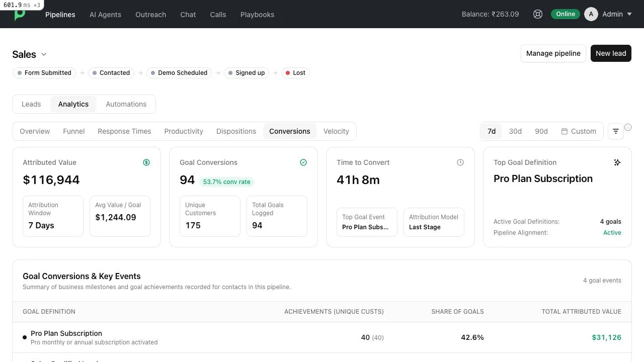Open Outreach from the top menu
644x362 pixels.
click(x=151, y=15)
